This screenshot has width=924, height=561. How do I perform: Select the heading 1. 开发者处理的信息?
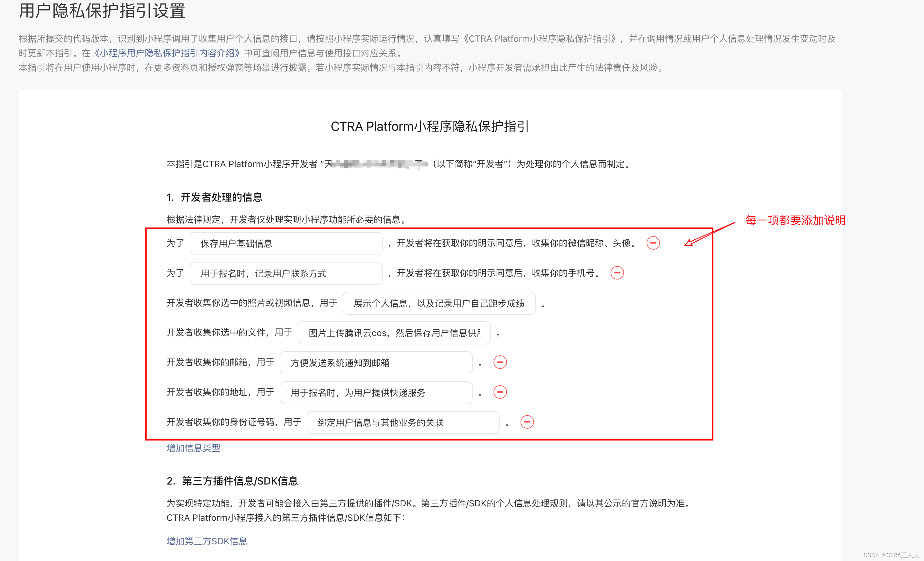214,197
